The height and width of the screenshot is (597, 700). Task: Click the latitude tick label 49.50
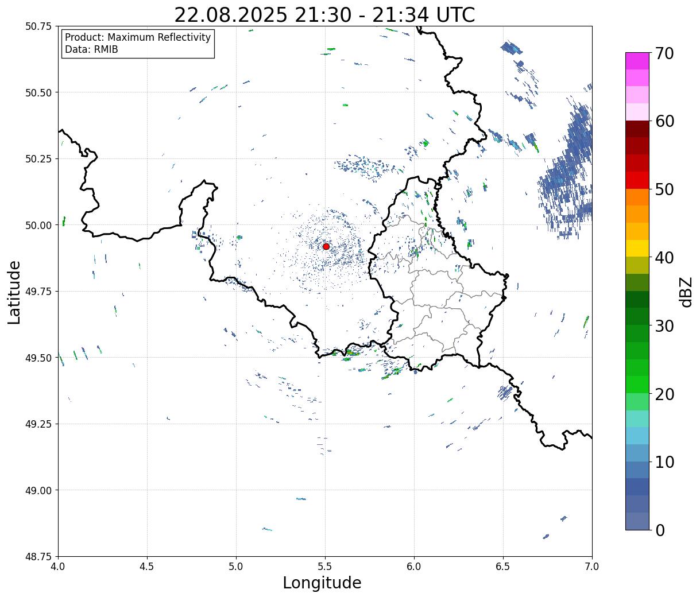click(x=38, y=358)
